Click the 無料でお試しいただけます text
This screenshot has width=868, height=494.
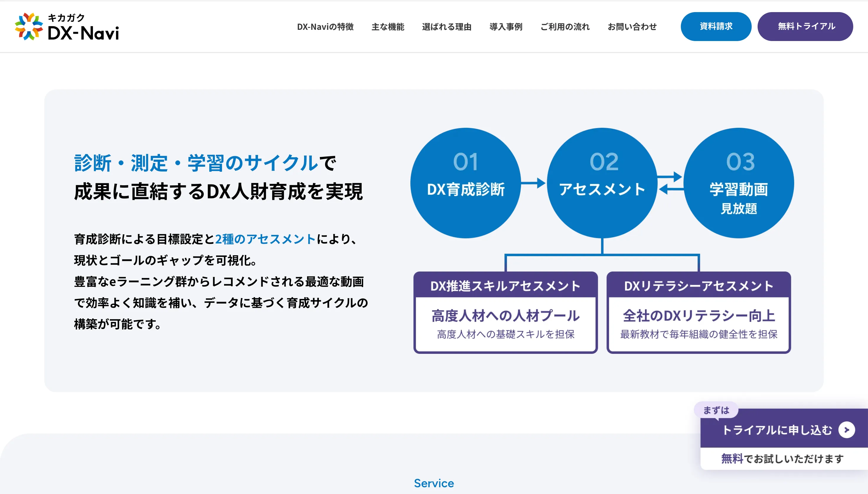(x=782, y=459)
